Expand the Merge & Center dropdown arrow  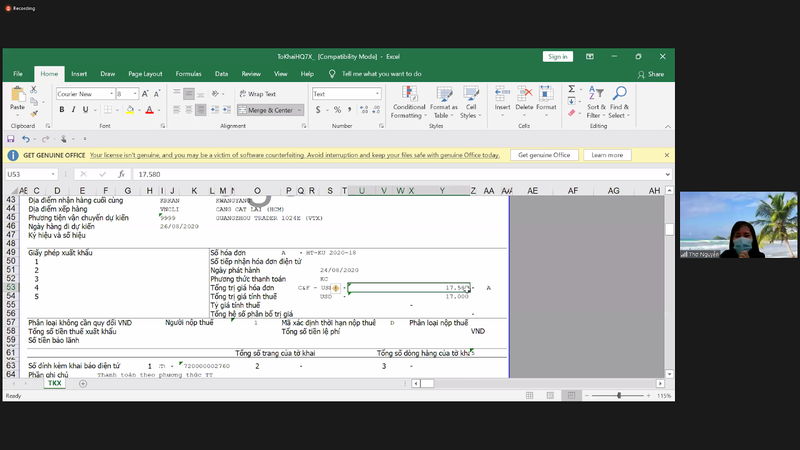pos(299,110)
